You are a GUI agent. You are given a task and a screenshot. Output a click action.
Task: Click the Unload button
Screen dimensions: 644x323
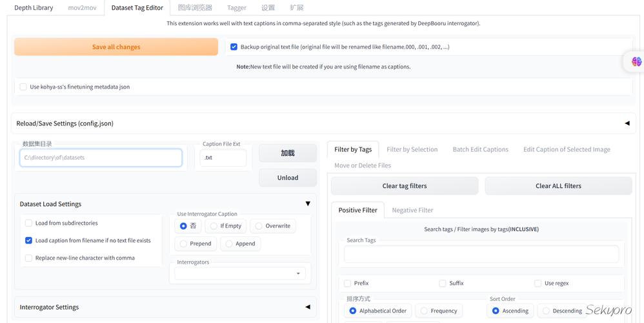point(288,178)
